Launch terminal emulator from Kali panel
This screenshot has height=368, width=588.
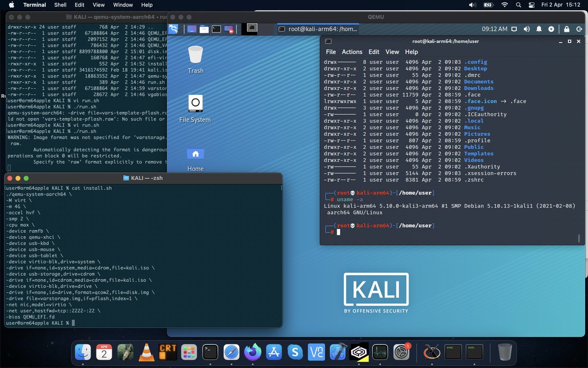pos(217,29)
